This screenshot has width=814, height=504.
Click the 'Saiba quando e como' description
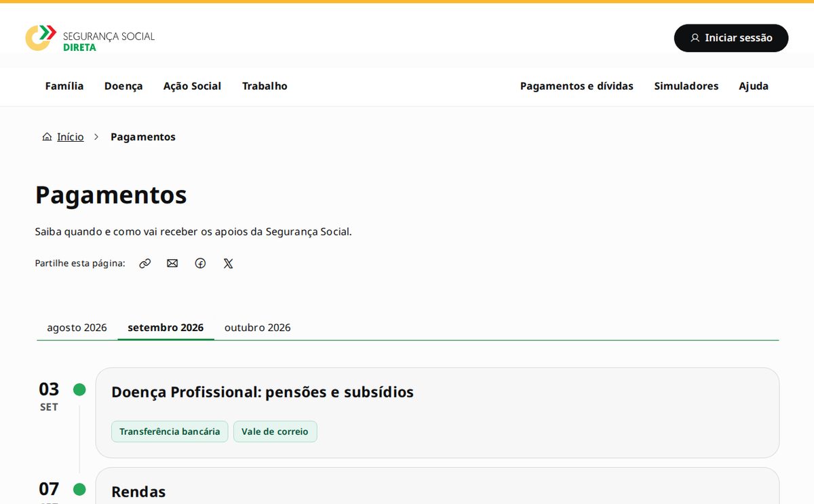(x=193, y=231)
